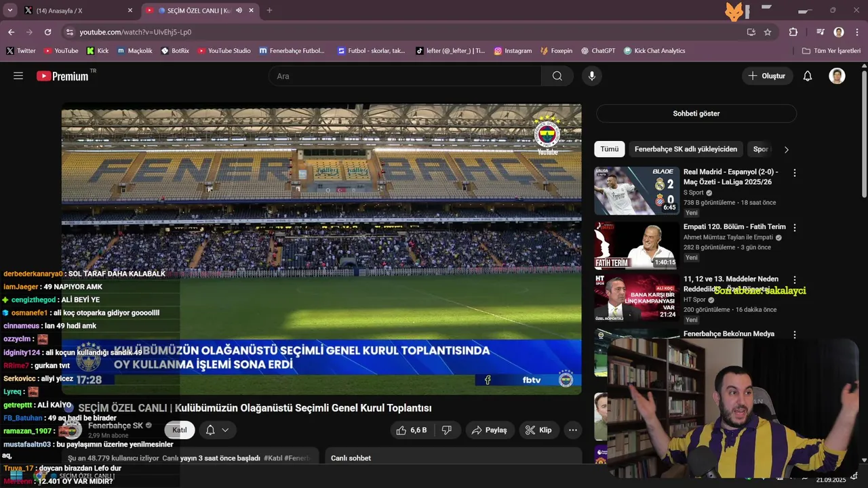This screenshot has width=868, height=488.
Task: Dislike the video with thumbs-down icon
Action: click(446, 430)
